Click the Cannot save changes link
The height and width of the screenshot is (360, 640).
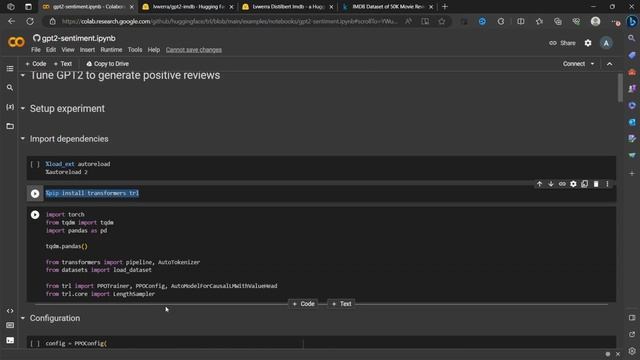point(193,50)
